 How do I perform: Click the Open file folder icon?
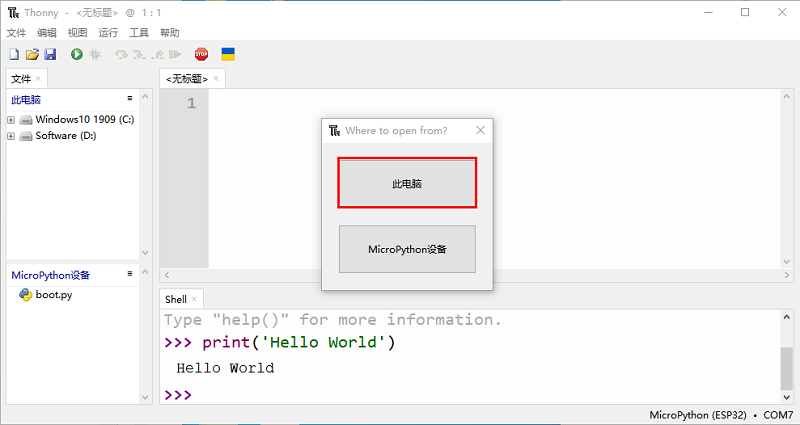(32, 54)
